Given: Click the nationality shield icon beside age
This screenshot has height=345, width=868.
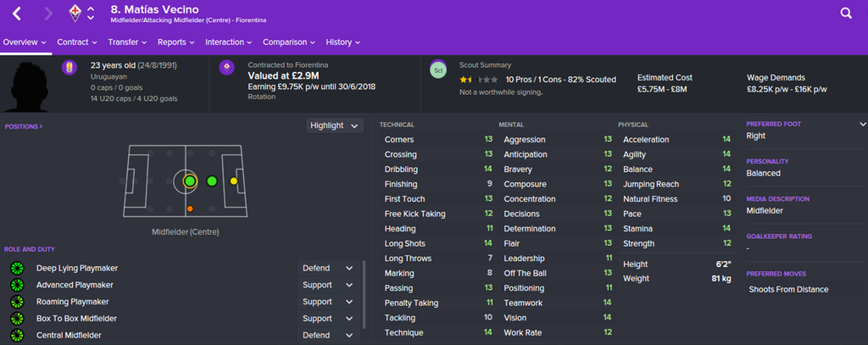Looking at the screenshot, I should click(70, 68).
